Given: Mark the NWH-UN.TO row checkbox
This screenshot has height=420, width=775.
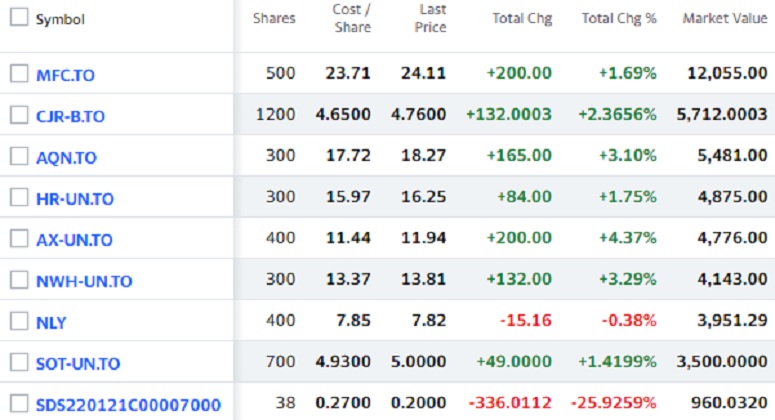Looking at the screenshot, I should click(19, 280).
